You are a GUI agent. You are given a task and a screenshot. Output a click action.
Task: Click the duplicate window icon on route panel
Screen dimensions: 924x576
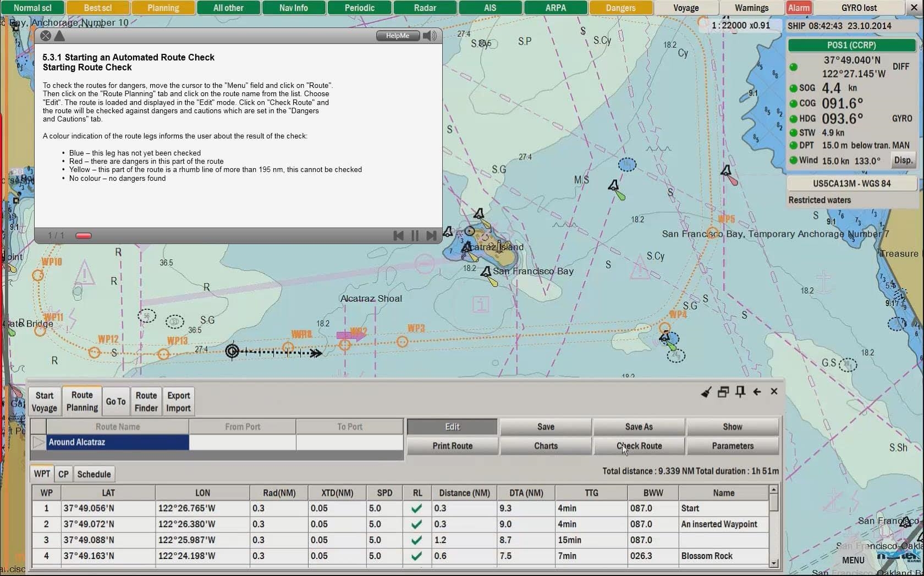[x=723, y=391]
